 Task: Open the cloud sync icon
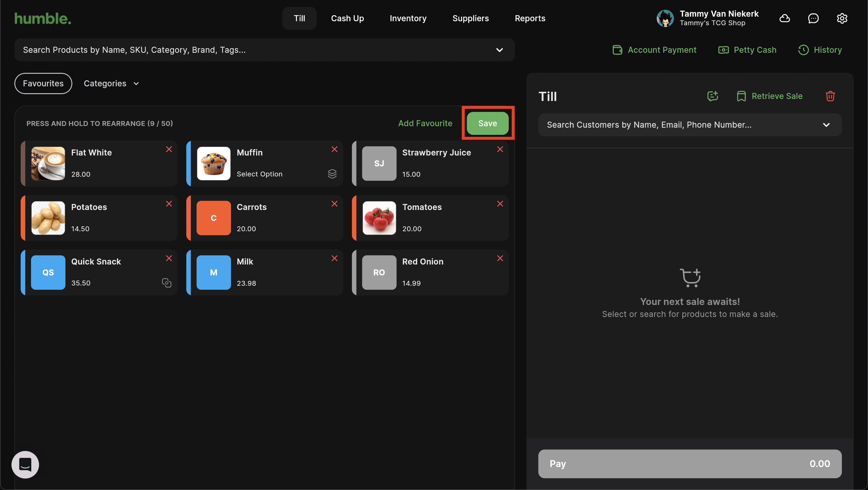(x=784, y=18)
